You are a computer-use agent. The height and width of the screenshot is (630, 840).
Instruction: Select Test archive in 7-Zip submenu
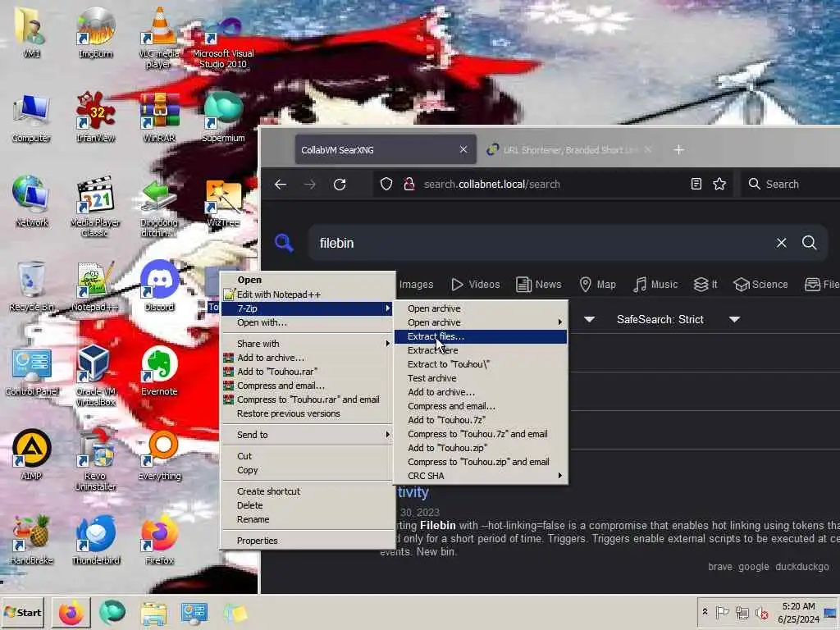(x=481, y=378)
